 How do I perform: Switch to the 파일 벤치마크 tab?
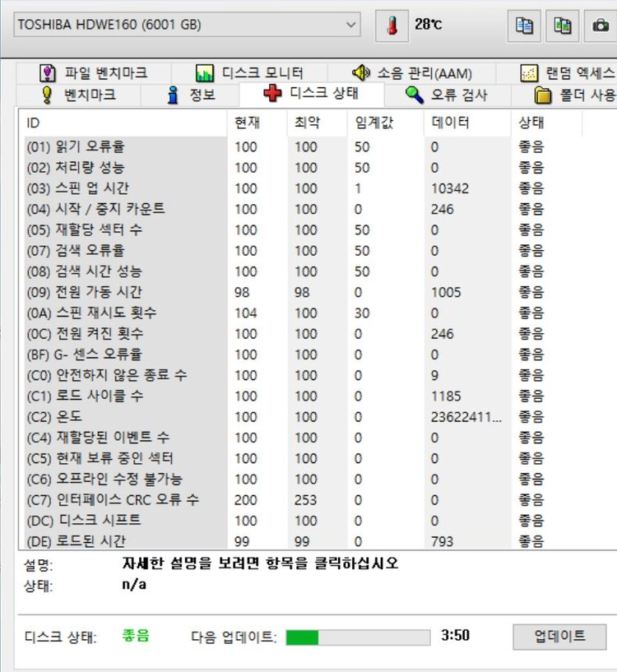pyautogui.click(x=94, y=73)
